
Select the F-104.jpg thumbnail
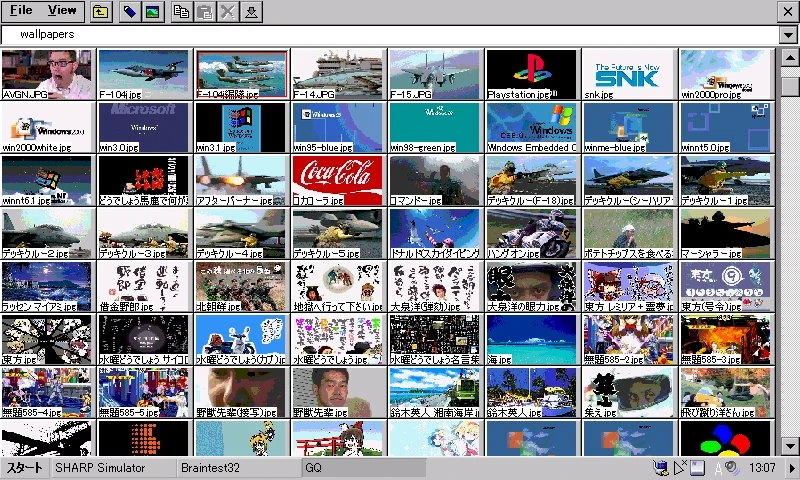tap(145, 74)
